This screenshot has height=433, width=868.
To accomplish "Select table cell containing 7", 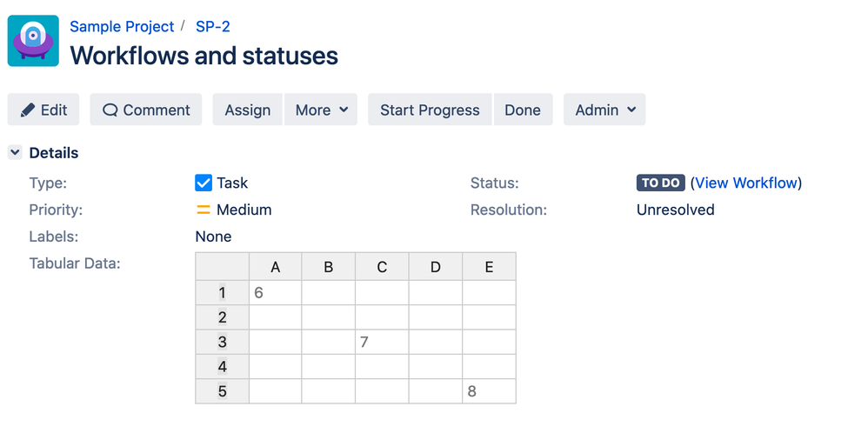I will tap(382, 342).
